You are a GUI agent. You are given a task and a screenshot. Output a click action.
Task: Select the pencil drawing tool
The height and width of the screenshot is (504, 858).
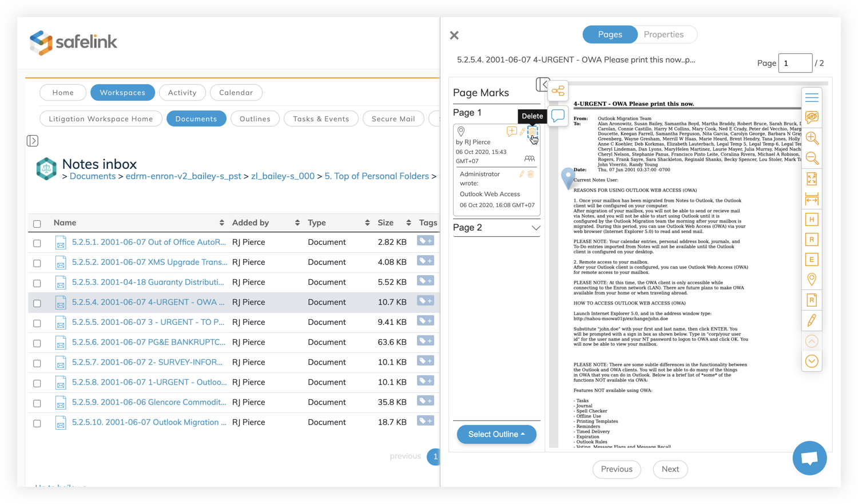click(812, 320)
